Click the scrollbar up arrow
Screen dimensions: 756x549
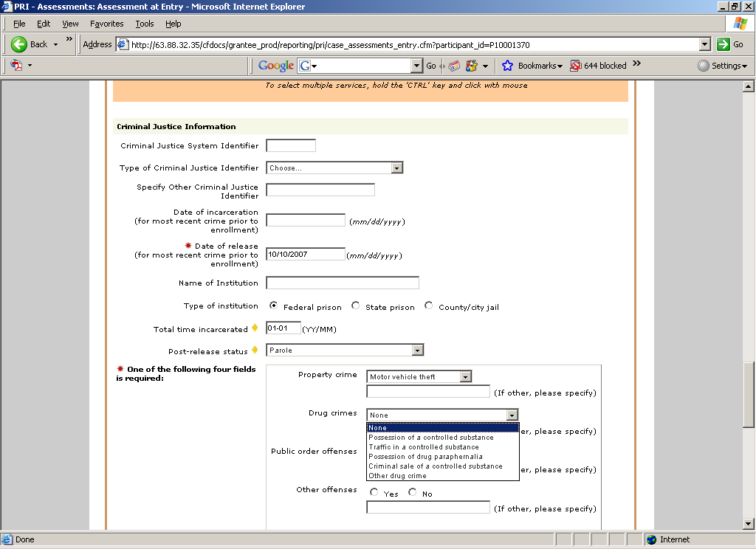[x=749, y=86]
